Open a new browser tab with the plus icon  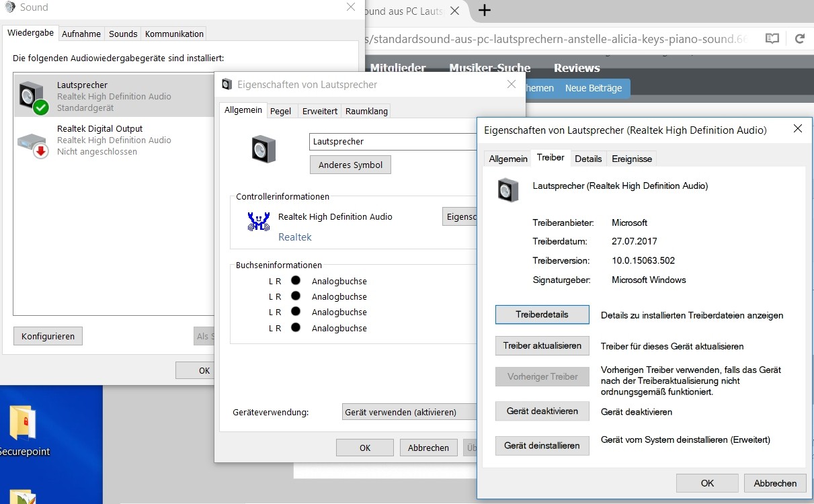484,10
